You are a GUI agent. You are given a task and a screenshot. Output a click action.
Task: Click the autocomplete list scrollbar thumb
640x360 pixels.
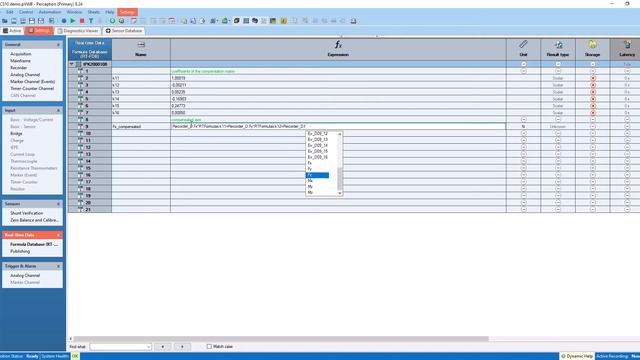(340, 180)
